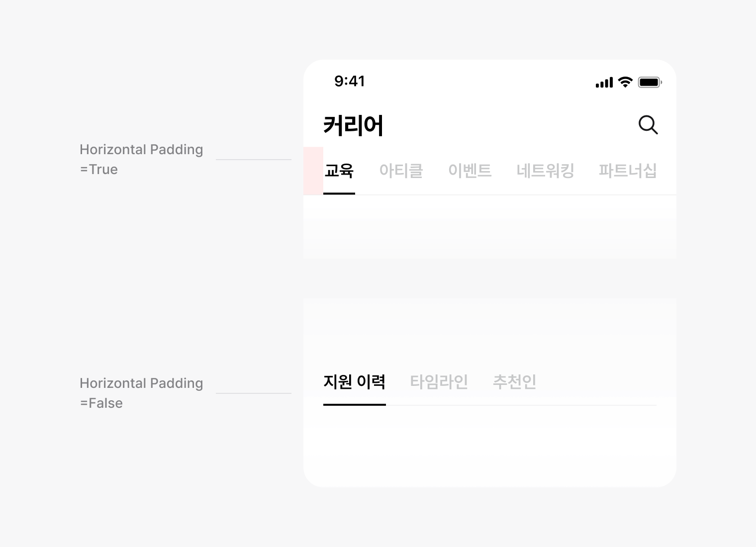Viewport: 756px width, 547px height.
Task: Click the black underline beneath 교육
Action: point(339,193)
